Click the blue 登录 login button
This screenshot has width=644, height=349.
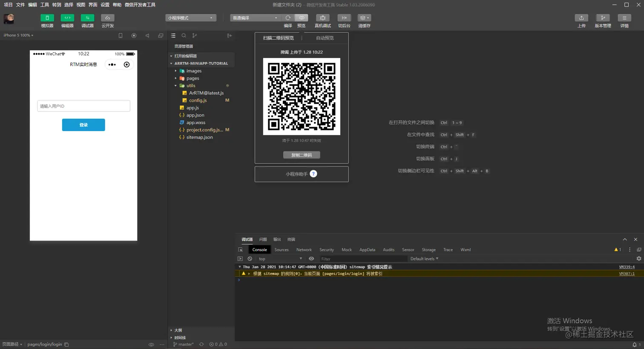tap(83, 125)
